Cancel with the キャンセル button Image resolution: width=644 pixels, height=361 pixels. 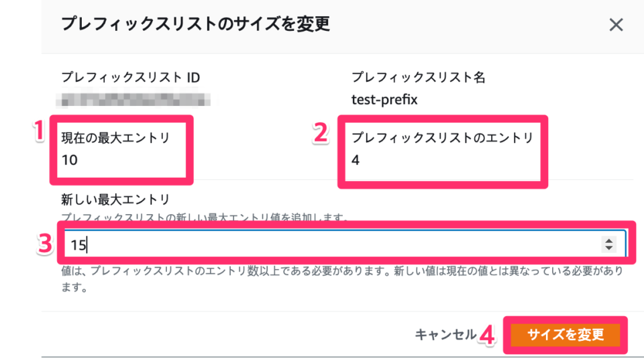(x=445, y=335)
